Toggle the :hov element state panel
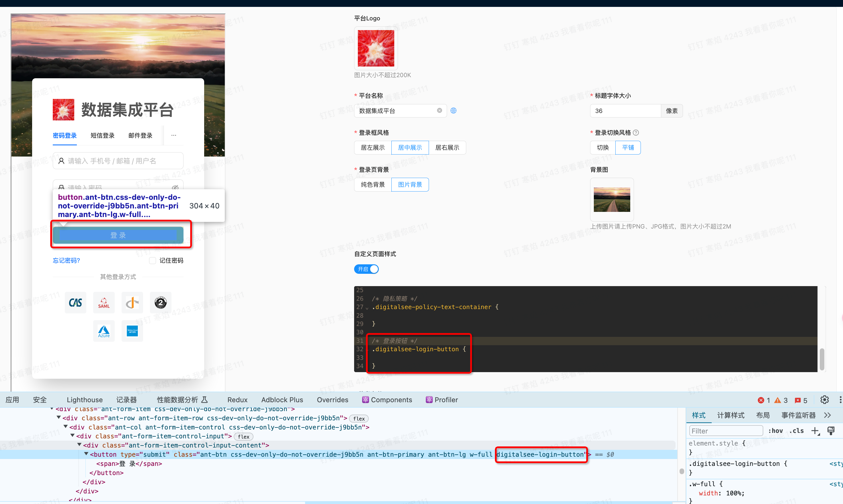Viewport: 843px width, 504px height. (x=775, y=431)
